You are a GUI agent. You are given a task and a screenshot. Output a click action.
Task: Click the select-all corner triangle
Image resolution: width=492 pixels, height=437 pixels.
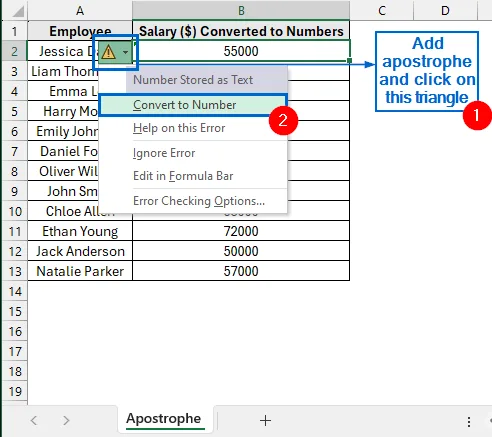(15, 11)
